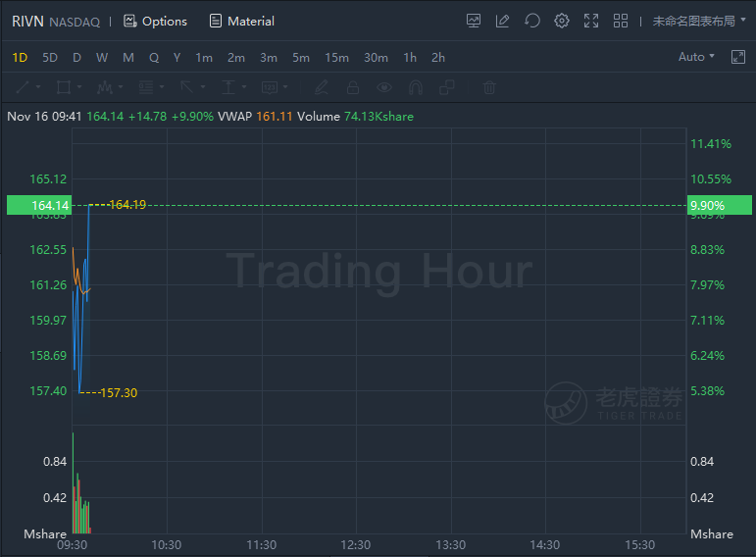Select the 123 text label tool
Viewport: 756px width, 557px height.
(x=270, y=87)
